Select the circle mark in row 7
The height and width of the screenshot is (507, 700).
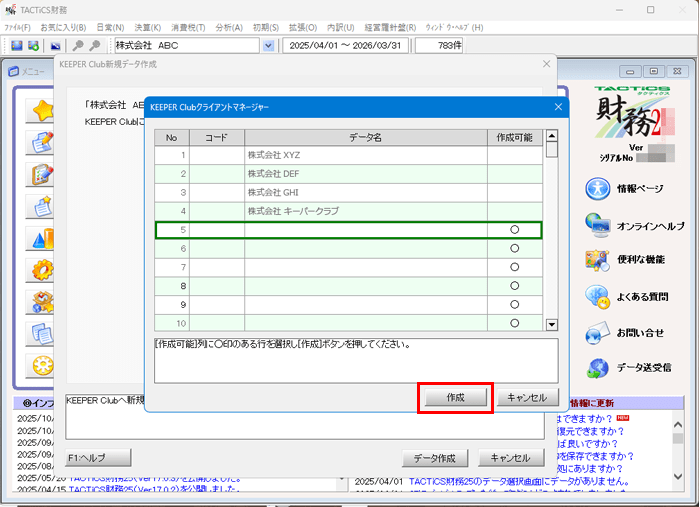click(515, 267)
